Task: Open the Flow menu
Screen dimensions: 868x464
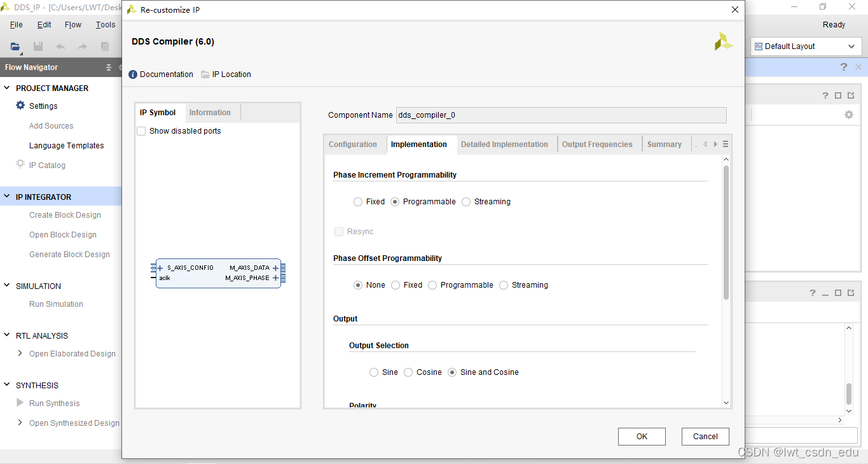Action: click(x=73, y=25)
